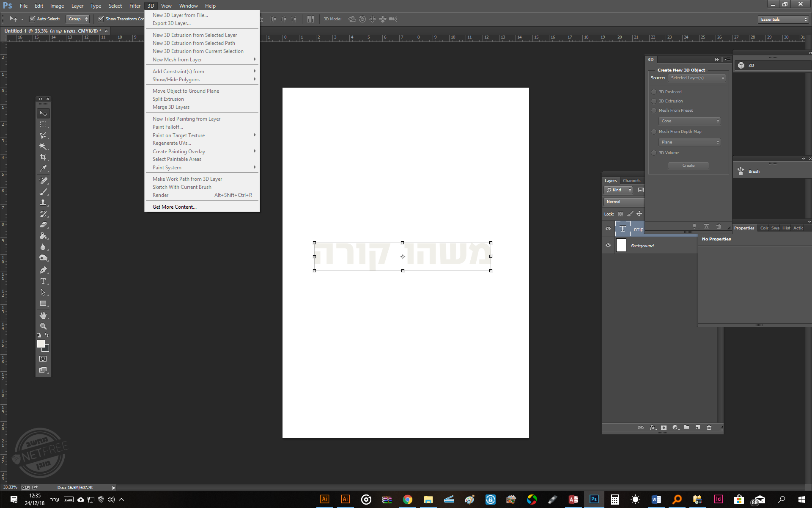Click the delete layer trash icon
The width and height of the screenshot is (812, 508).
point(709,428)
